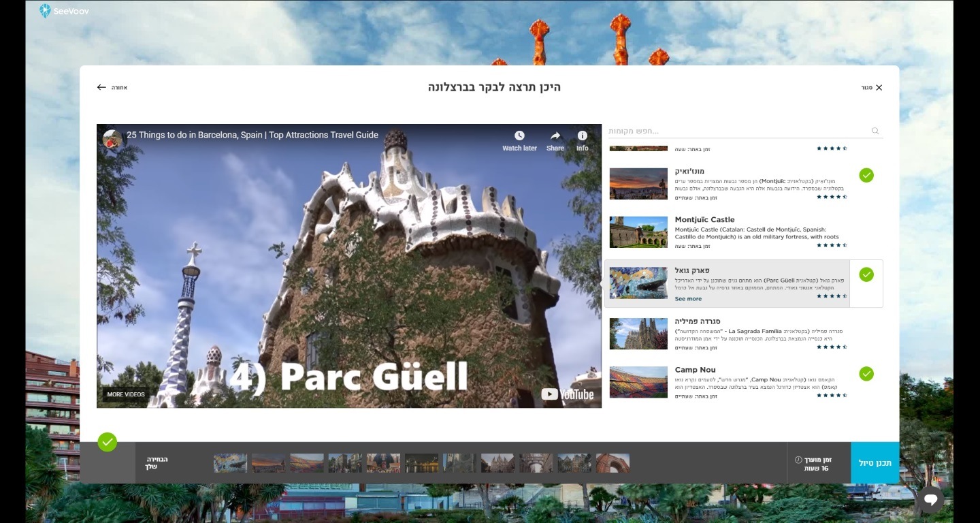Click the MORE VIDEOS button
The height and width of the screenshot is (523, 980).
[x=126, y=394]
